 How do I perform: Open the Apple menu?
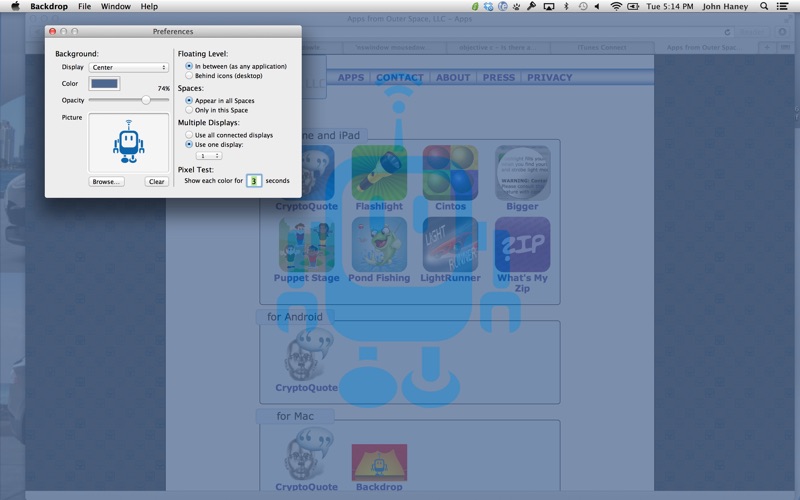tap(15, 6)
